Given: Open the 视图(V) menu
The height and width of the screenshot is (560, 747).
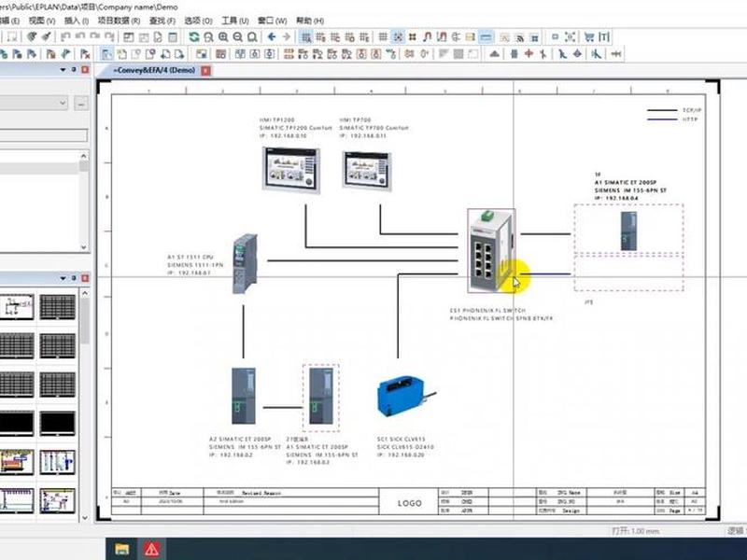Looking at the screenshot, I should 42,21.
